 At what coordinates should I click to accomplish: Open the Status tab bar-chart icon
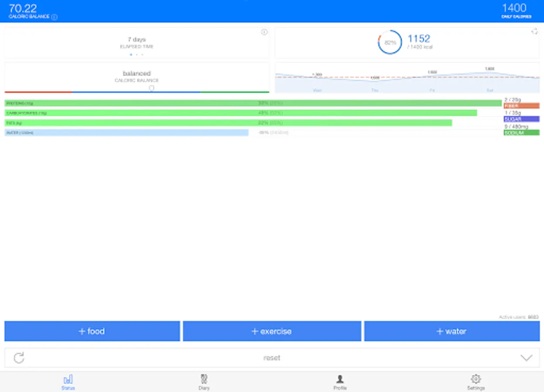coord(68,379)
